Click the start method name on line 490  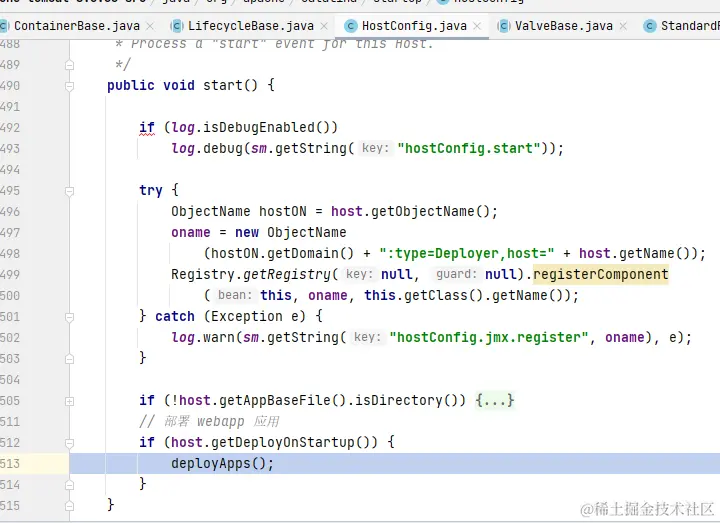pyautogui.click(x=223, y=85)
